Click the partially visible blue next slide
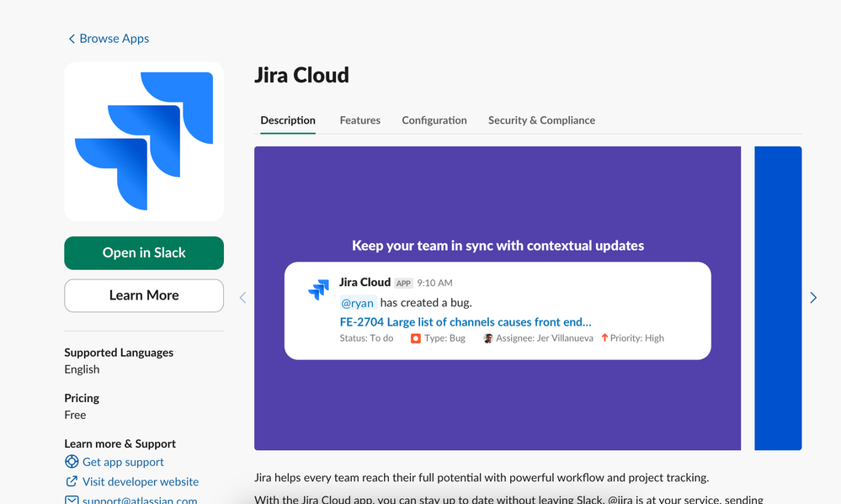Image resolution: width=841 pixels, height=504 pixels. 778,298
